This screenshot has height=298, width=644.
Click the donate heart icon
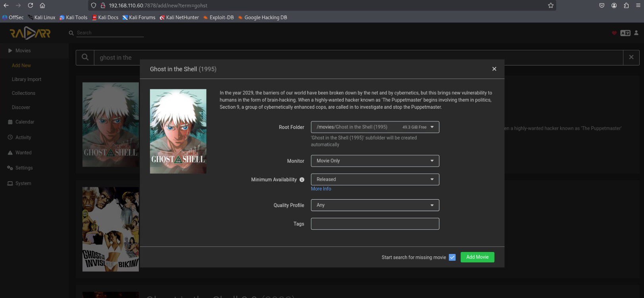pyautogui.click(x=614, y=33)
